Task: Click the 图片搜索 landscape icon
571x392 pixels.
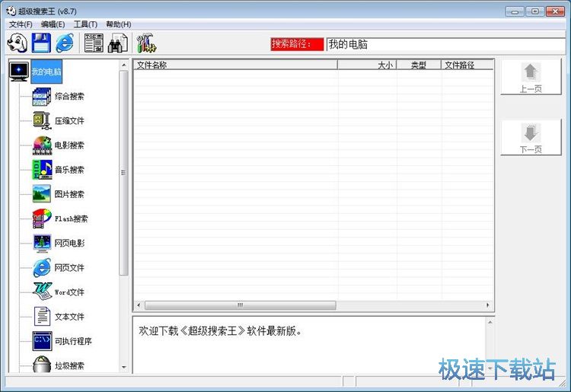Action: [x=42, y=194]
